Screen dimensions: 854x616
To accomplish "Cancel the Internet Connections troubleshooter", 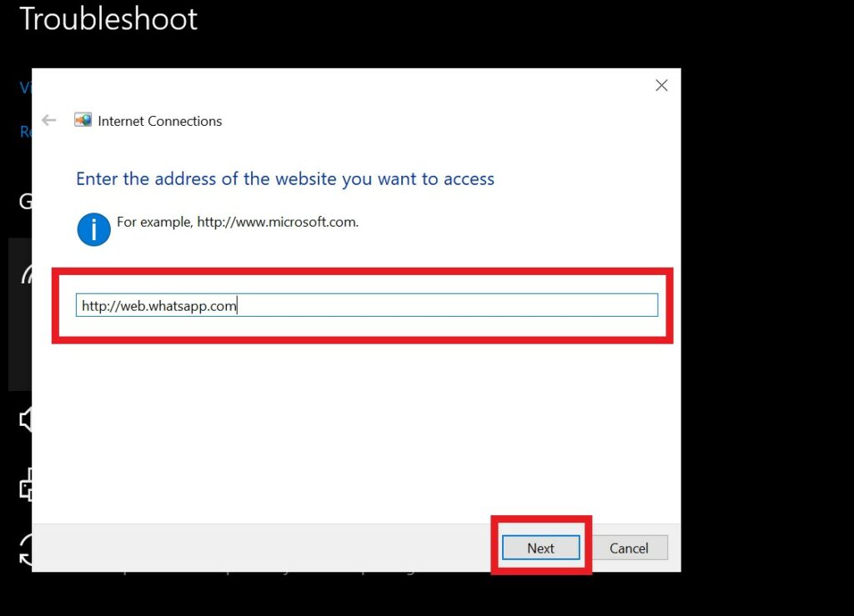I will [x=629, y=548].
